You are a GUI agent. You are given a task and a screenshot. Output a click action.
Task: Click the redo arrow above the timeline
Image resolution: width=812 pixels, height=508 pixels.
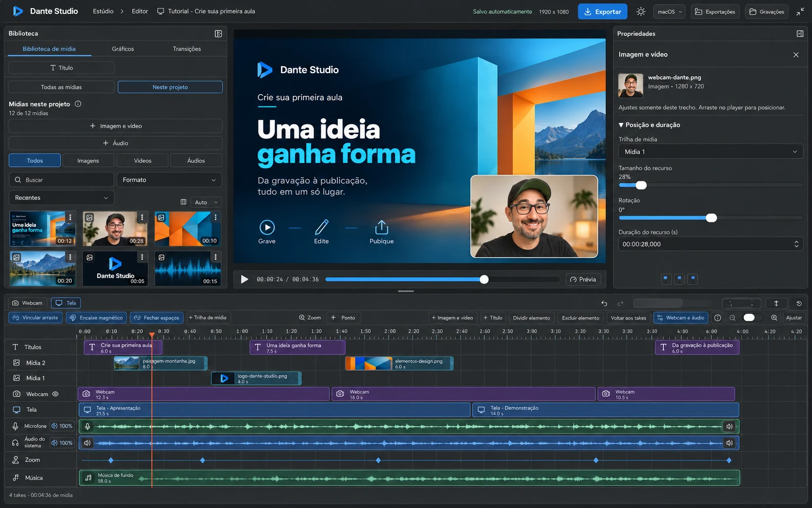pyautogui.click(x=621, y=303)
